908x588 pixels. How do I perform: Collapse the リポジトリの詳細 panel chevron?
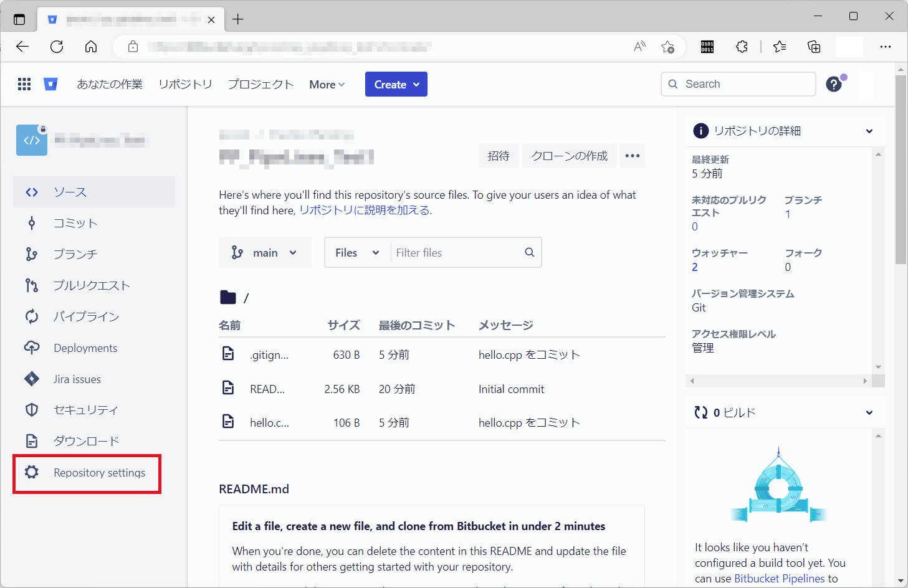tap(869, 131)
